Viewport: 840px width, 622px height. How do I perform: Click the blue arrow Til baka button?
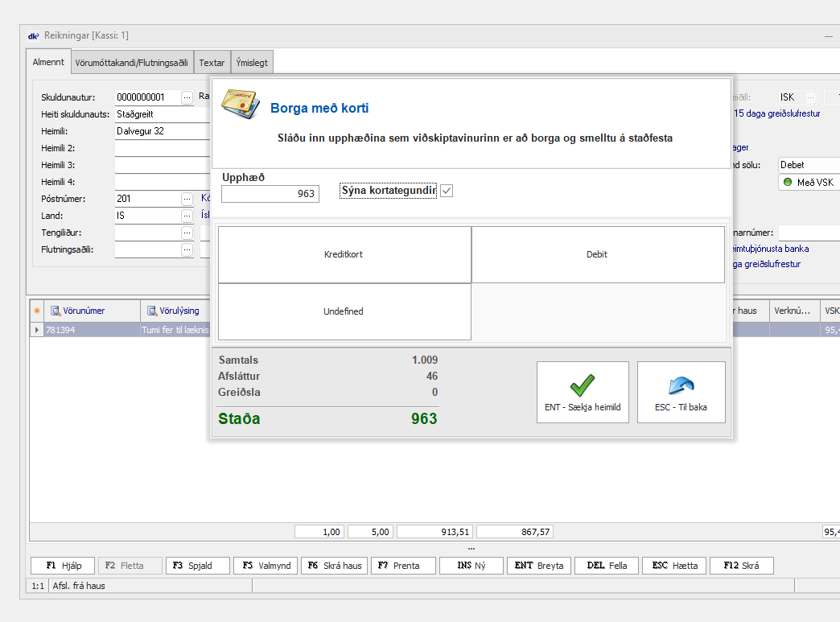coord(681,392)
